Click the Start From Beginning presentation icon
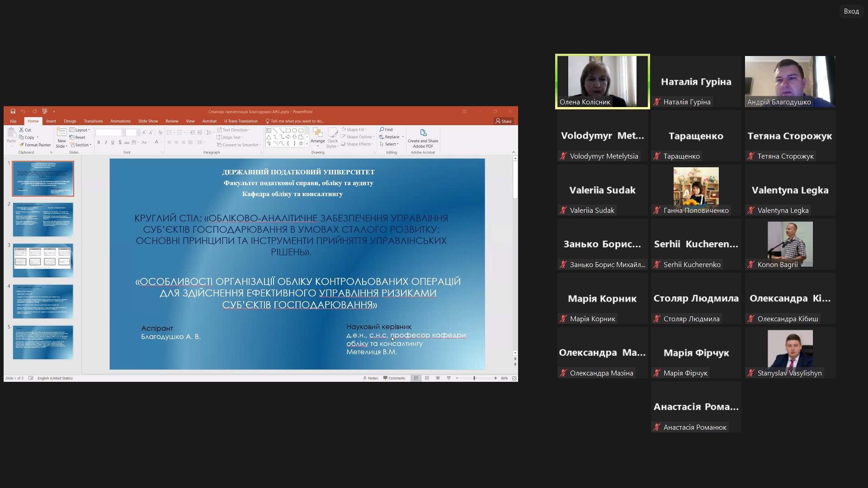Viewport: 868px width, 488px height. pos(44,111)
